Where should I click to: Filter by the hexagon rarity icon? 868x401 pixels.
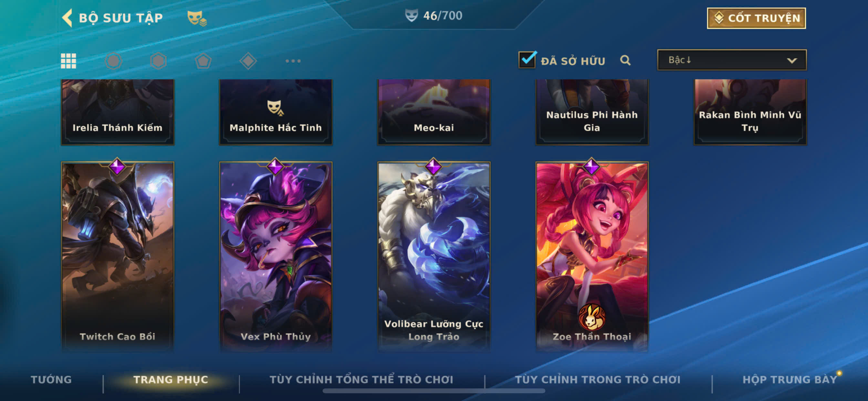[x=158, y=61]
